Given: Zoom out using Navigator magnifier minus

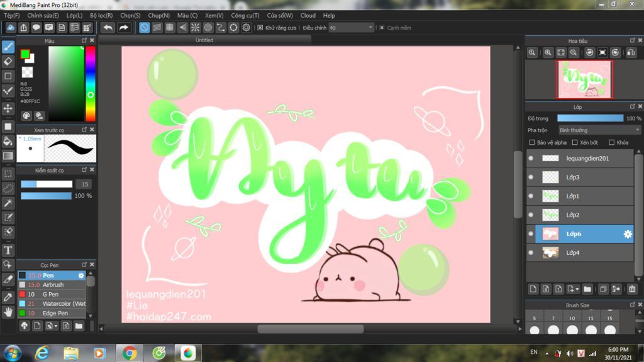Looking at the screenshot, I should [x=574, y=52].
